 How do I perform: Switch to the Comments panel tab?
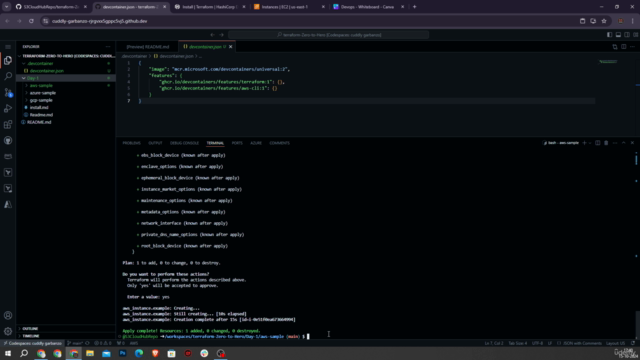(x=280, y=143)
